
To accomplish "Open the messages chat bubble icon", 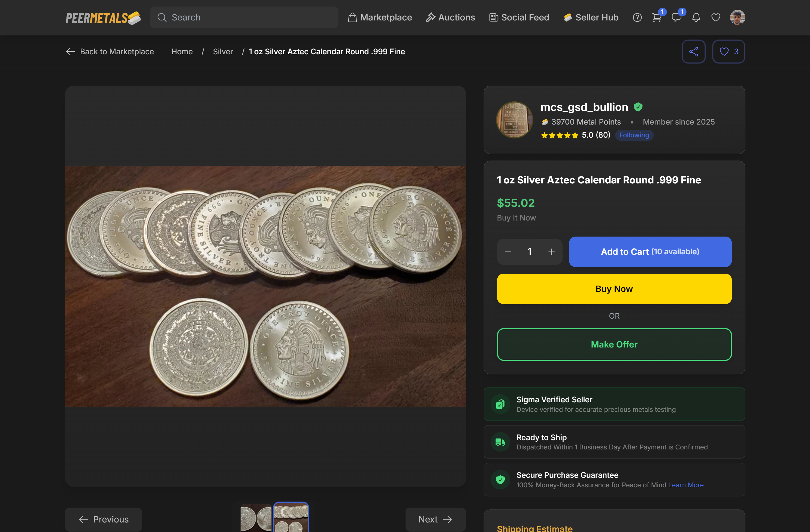I will (676, 17).
